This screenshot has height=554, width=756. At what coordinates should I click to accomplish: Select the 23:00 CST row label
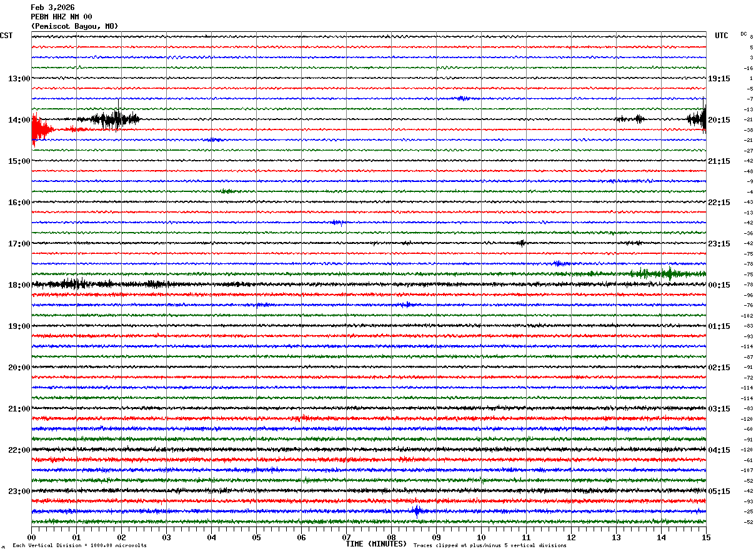click(19, 491)
